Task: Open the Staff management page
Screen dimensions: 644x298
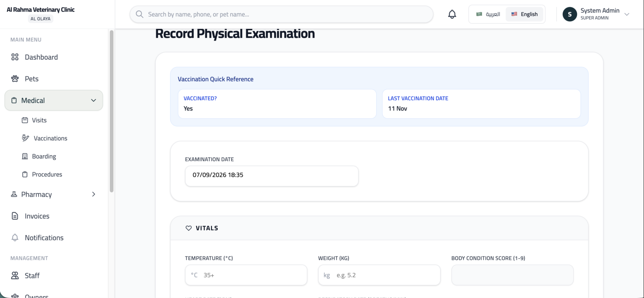Action: point(32,275)
